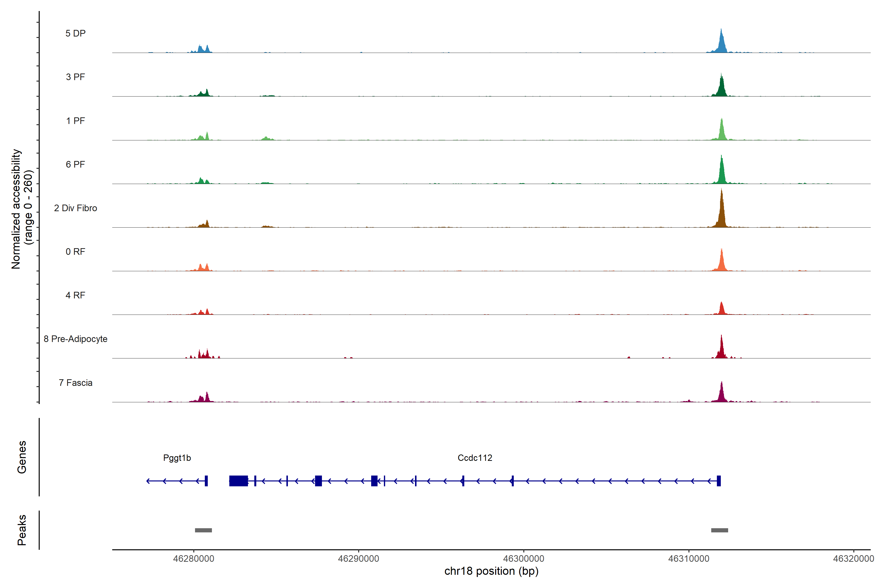This screenshot has width=882, height=588.
Task: Click the 7 Fascia track label
Action: [x=75, y=383]
